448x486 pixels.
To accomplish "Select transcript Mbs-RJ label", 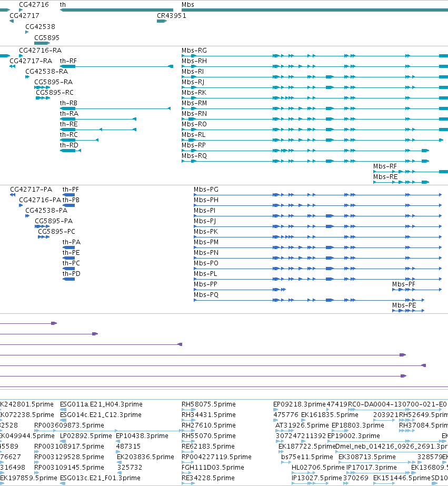I will tap(193, 82).
